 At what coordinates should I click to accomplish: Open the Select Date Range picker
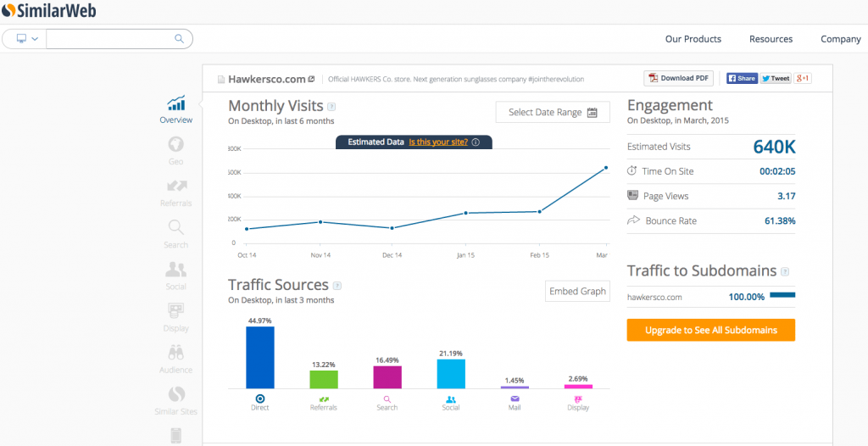(553, 112)
